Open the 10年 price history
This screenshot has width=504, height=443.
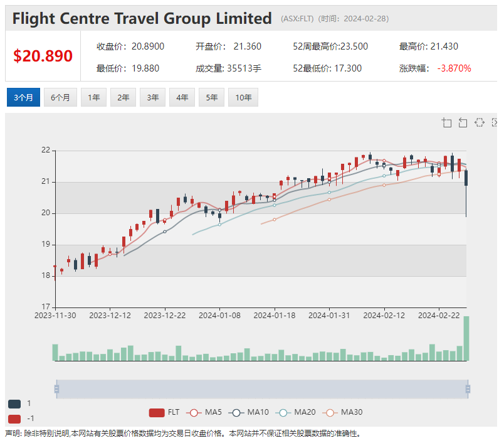[x=243, y=97]
